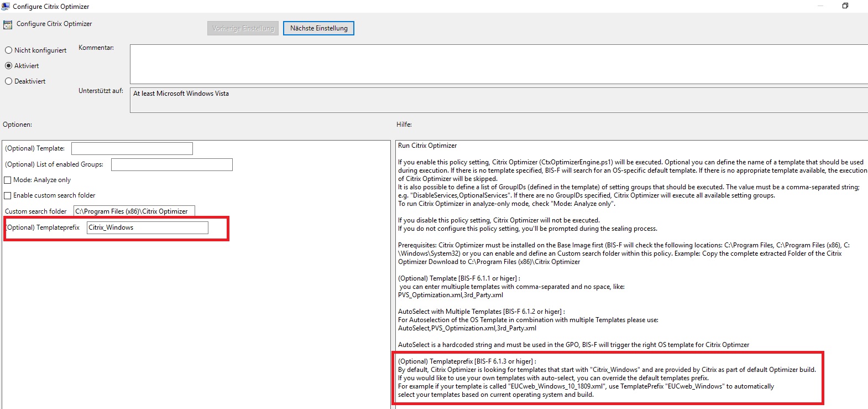Select the Nicht konfiguriert radio button
Image resolution: width=868 pixels, height=409 pixels.
[8, 50]
